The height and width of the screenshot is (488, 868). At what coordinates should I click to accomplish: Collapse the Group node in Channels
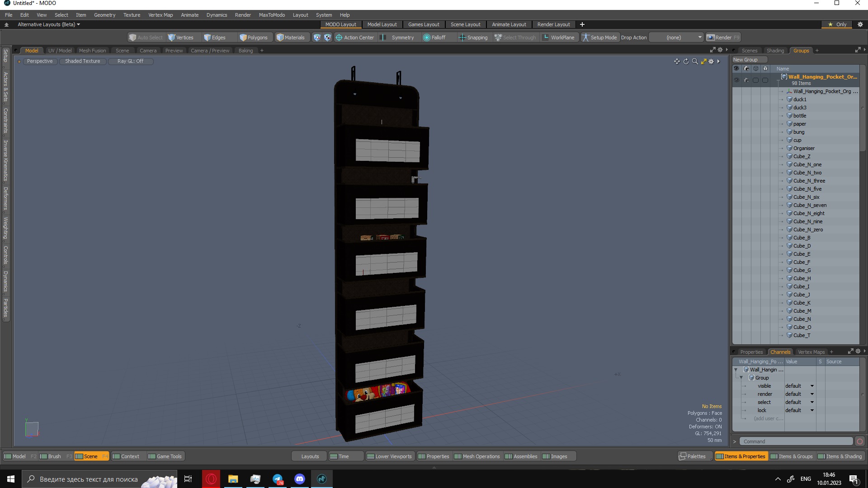(x=741, y=378)
